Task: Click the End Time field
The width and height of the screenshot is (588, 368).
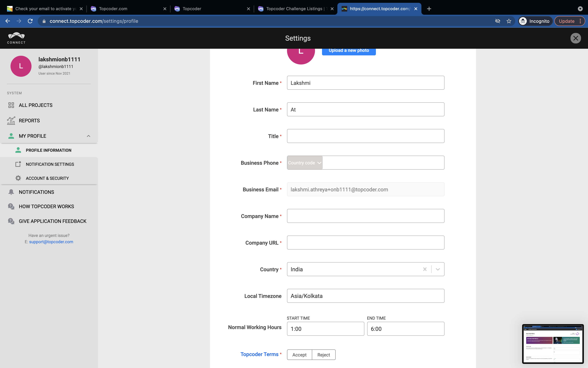Action: [x=405, y=329]
